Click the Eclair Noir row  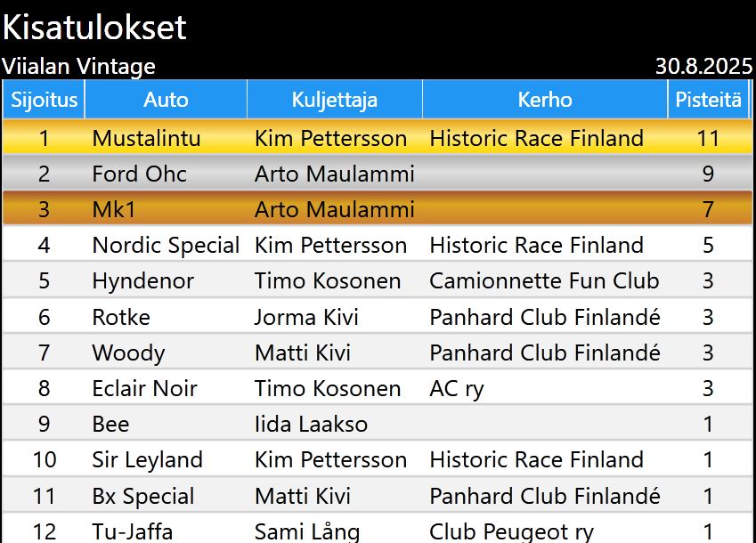click(378, 388)
